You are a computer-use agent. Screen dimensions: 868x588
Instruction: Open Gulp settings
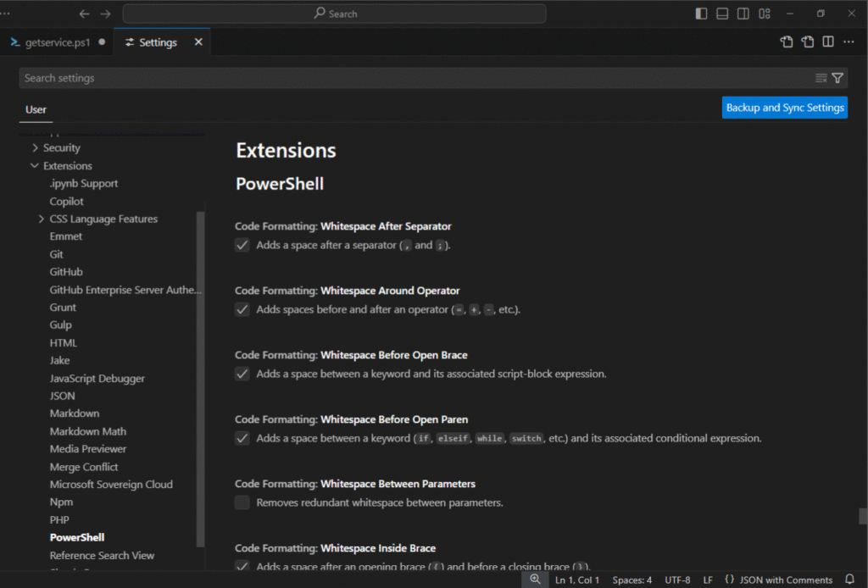[x=61, y=325]
